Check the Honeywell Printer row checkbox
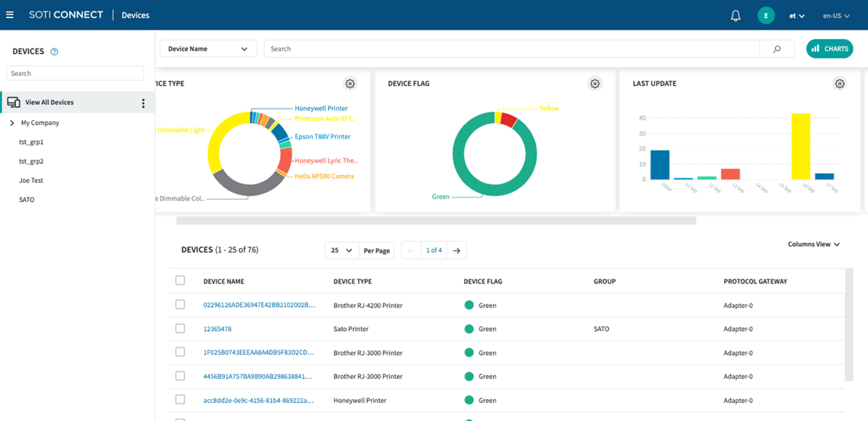The height and width of the screenshot is (421, 868). [x=180, y=400]
